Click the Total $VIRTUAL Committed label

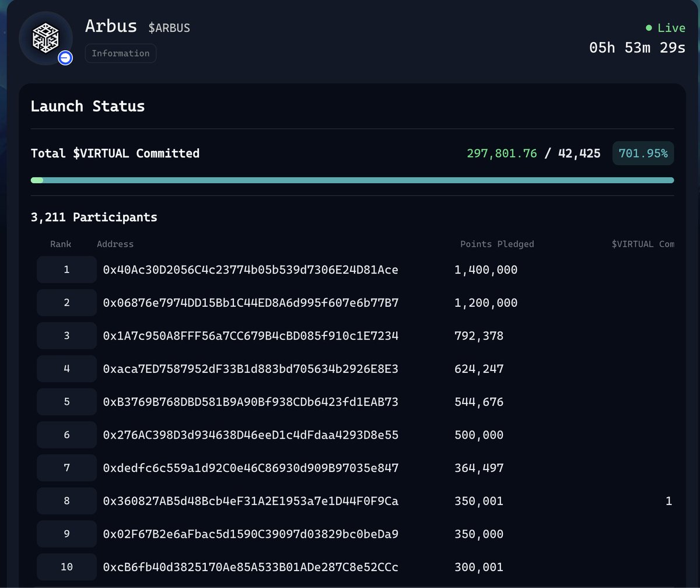coord(115,153)
